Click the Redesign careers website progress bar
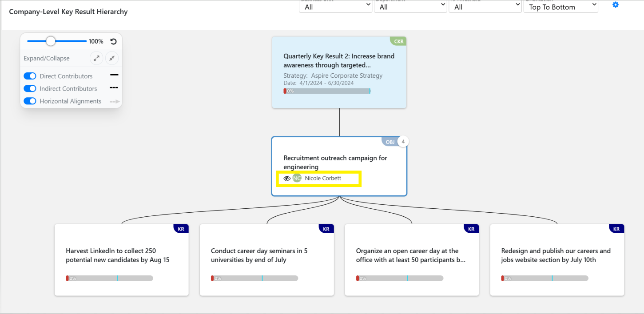 tap(545, 278)
